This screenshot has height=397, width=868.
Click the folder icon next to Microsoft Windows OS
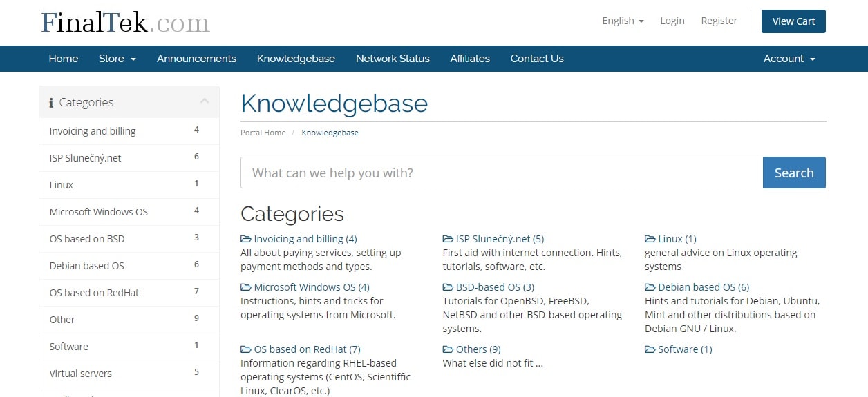(246, 287)
